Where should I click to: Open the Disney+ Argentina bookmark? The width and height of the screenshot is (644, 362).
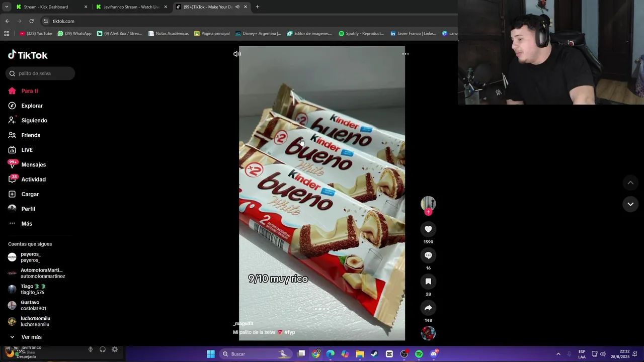click(258, 34)
